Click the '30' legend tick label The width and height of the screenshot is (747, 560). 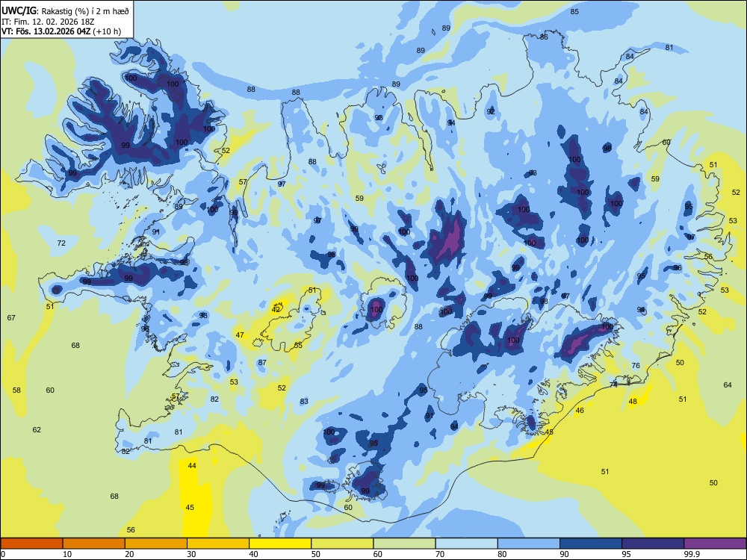click(191, 554)
